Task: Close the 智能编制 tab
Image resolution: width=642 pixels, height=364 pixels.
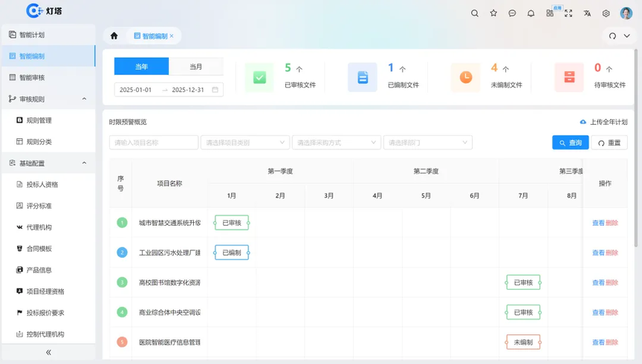Action: (172, 36)
